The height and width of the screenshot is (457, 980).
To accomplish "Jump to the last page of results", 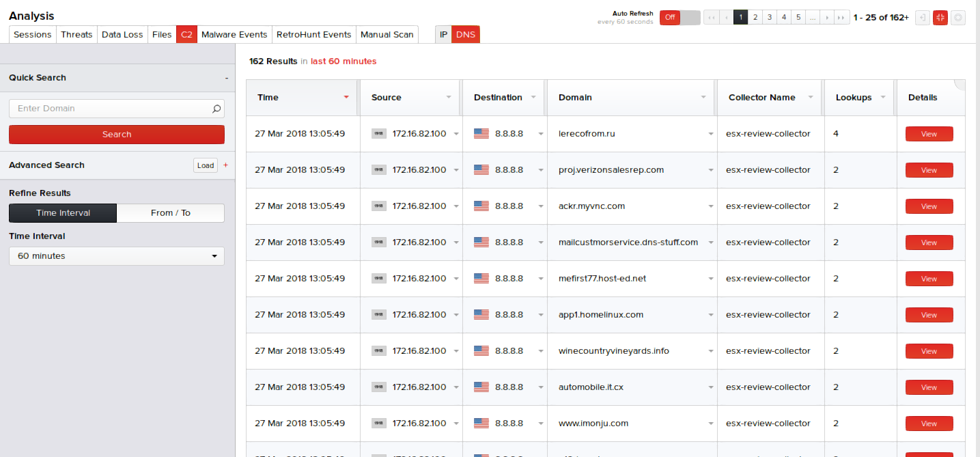I will [843, 18].
